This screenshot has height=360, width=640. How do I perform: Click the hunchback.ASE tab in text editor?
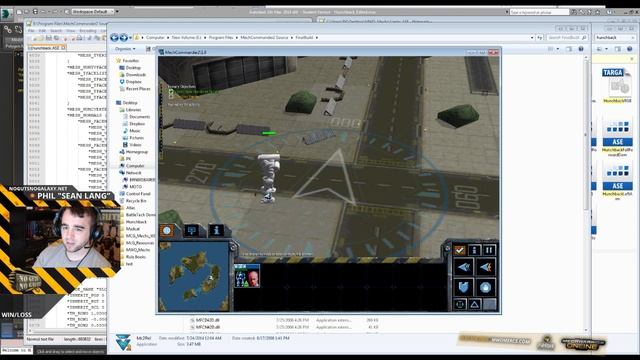coord(46,48)
